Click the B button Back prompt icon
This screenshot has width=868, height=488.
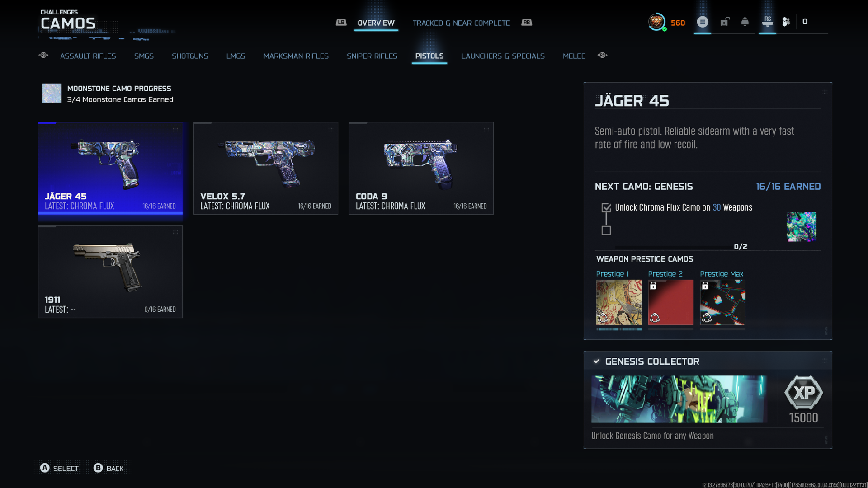[98, 468]
